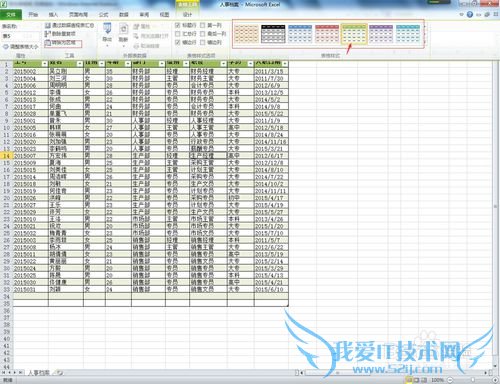
Task: Open the File (文件) tab
Action: pos(11,14)
